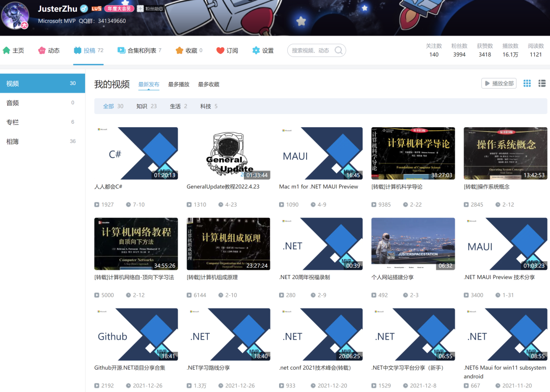Image resolution: width=550 pixels, height=392 pixels.
Task: Select 相簿 in the left sidebar
Action: 42,142
